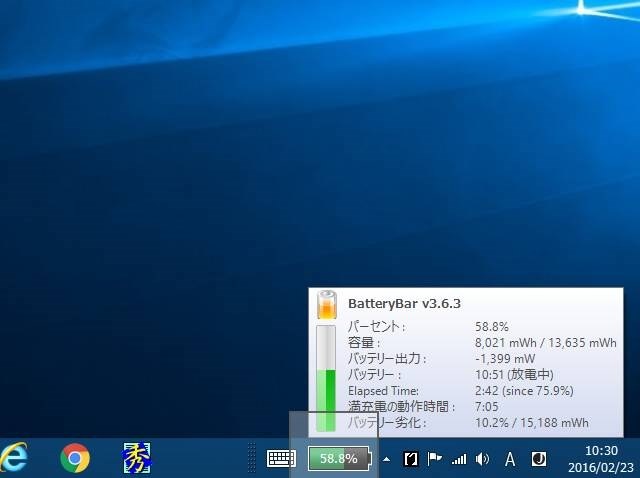Click the black-and-white tray icon next to the arrow

[x=411, y=459]
